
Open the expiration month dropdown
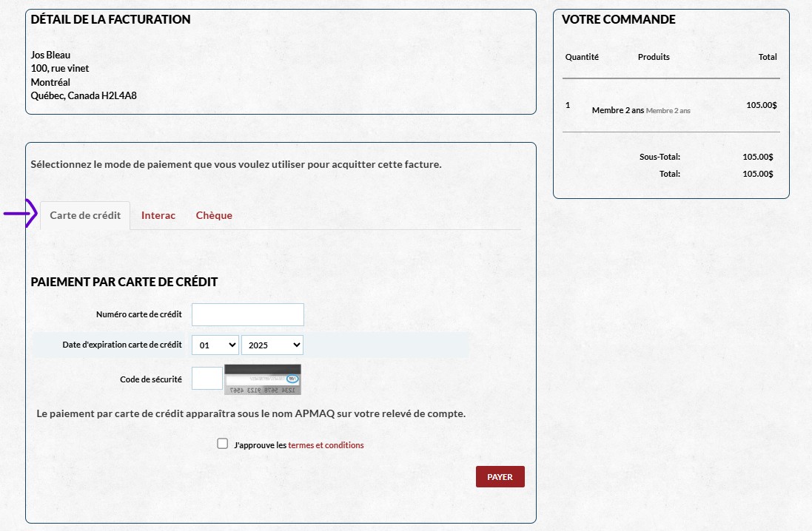tap(215, 345)
